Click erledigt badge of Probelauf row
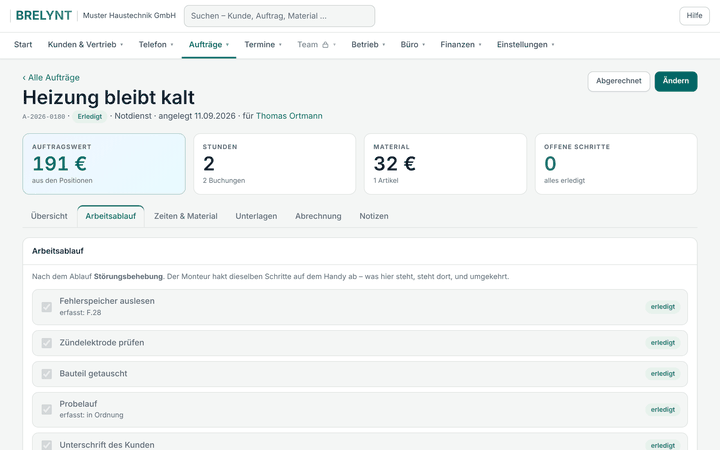Screen dimensions: 720x450 [x=663, y=410]
